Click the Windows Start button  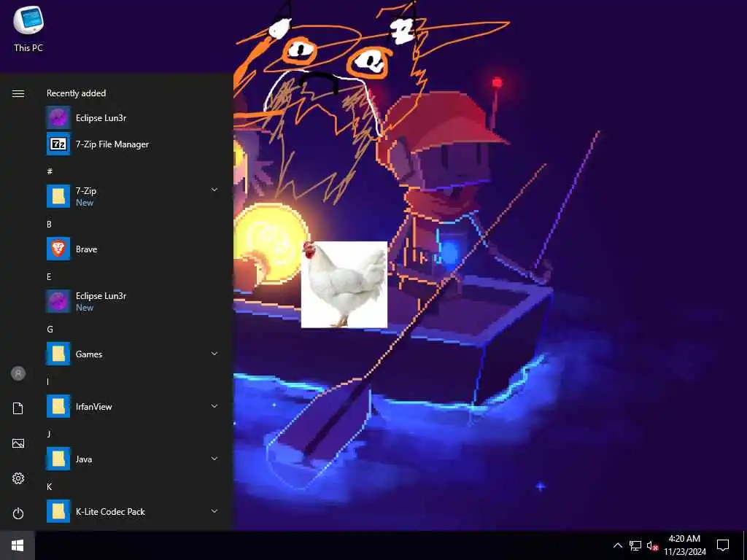(18, 545)
